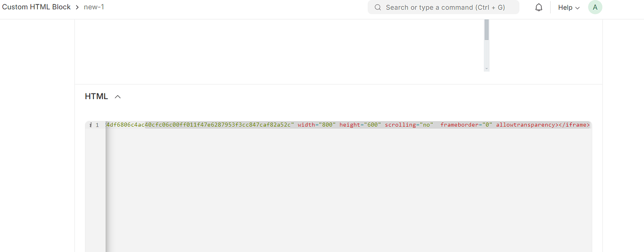Click the upper panel scrollbar thumb
Viewport: 644px width, 252px height.
(486, 30)
